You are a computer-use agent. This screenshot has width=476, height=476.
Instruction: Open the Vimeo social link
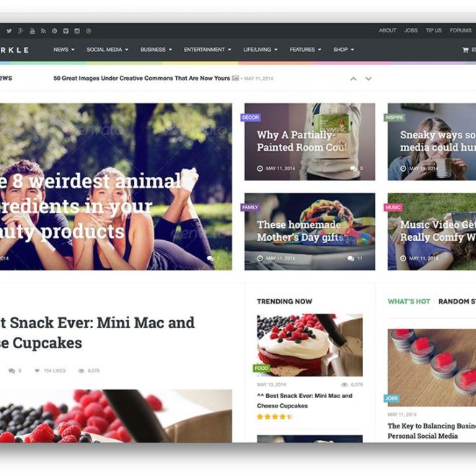coord(66,31)
